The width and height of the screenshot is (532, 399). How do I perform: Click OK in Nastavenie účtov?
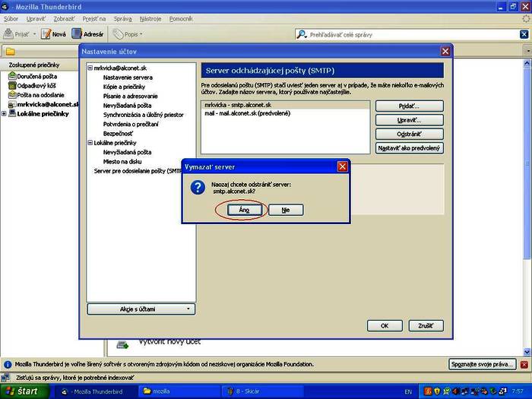pyautogui.click(x=385, y=326)
